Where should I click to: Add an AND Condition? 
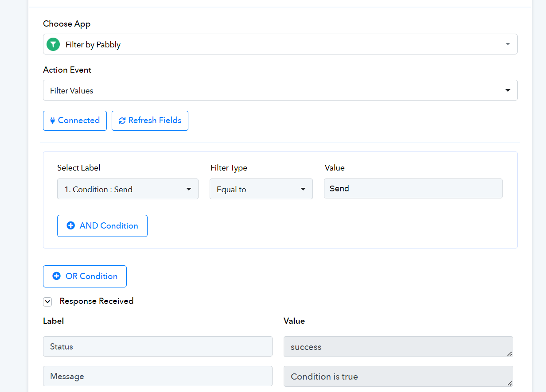point(102,226)
